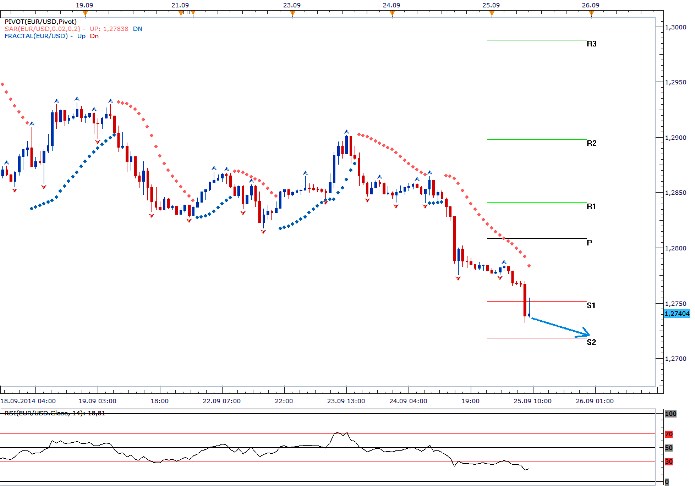
Task: Select the SAR(EUR/USD) indicator legend line
Action: coord(73,28)
